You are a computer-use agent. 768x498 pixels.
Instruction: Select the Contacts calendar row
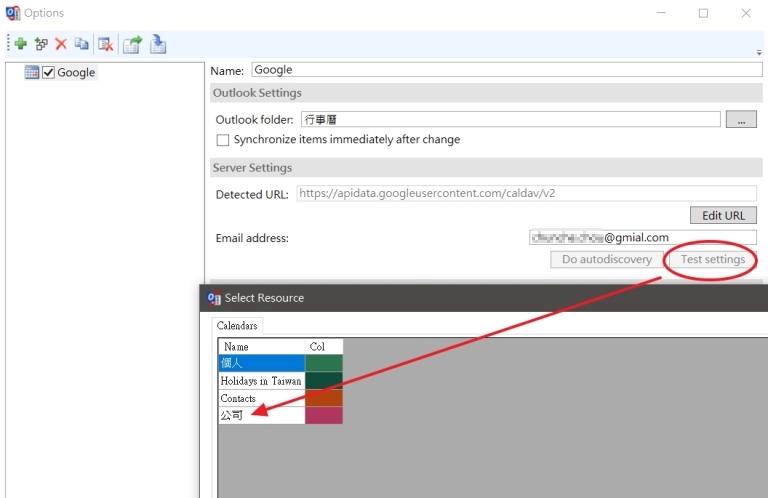click(x=262, y=398)
